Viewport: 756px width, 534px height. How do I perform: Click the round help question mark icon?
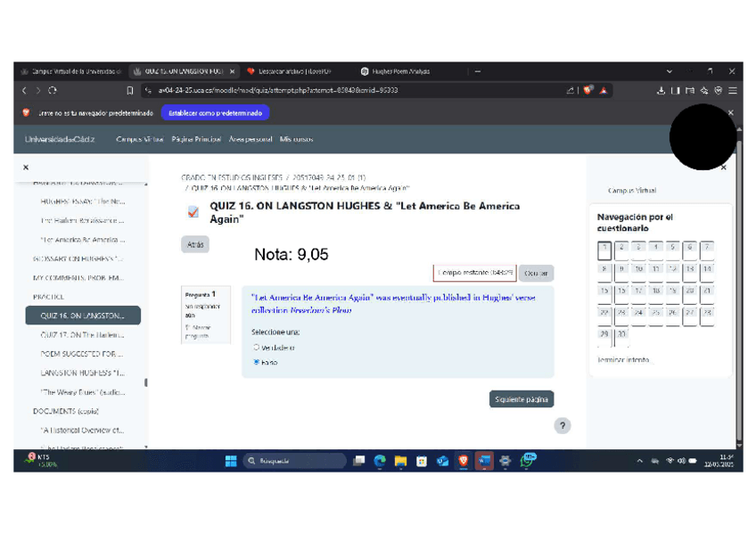(x=562, y=426)
